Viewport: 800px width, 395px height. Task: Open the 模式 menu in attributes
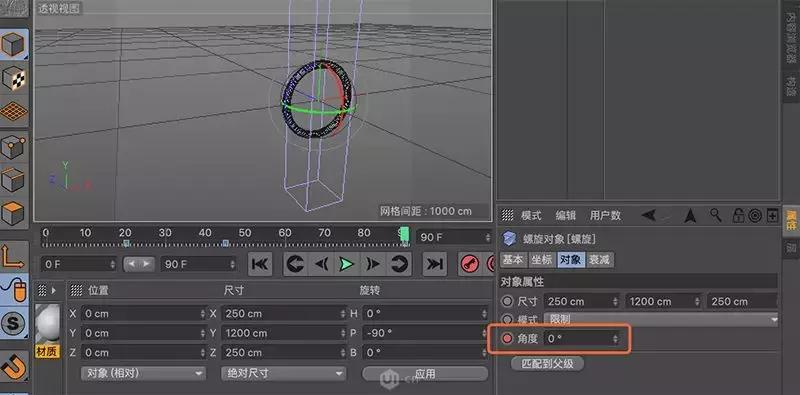click(531, 215)
